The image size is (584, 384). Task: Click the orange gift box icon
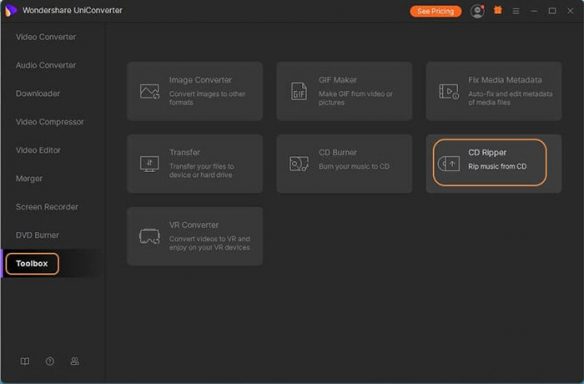point(498,10)
